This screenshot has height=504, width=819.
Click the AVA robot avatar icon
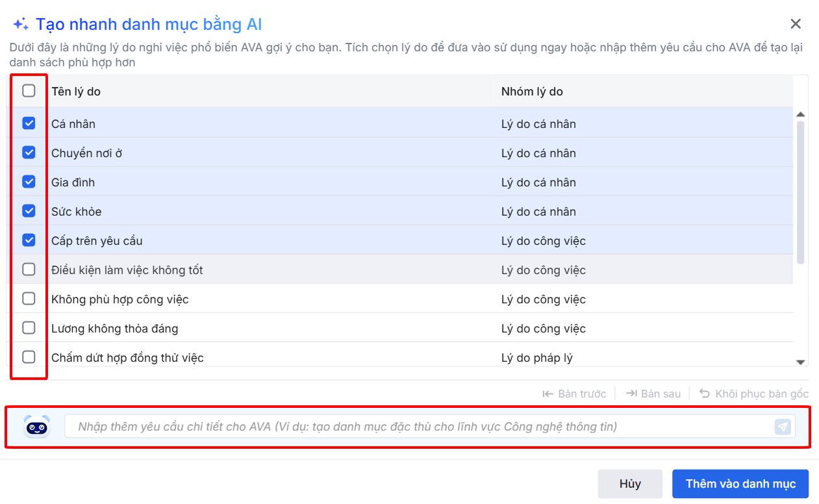36,427
